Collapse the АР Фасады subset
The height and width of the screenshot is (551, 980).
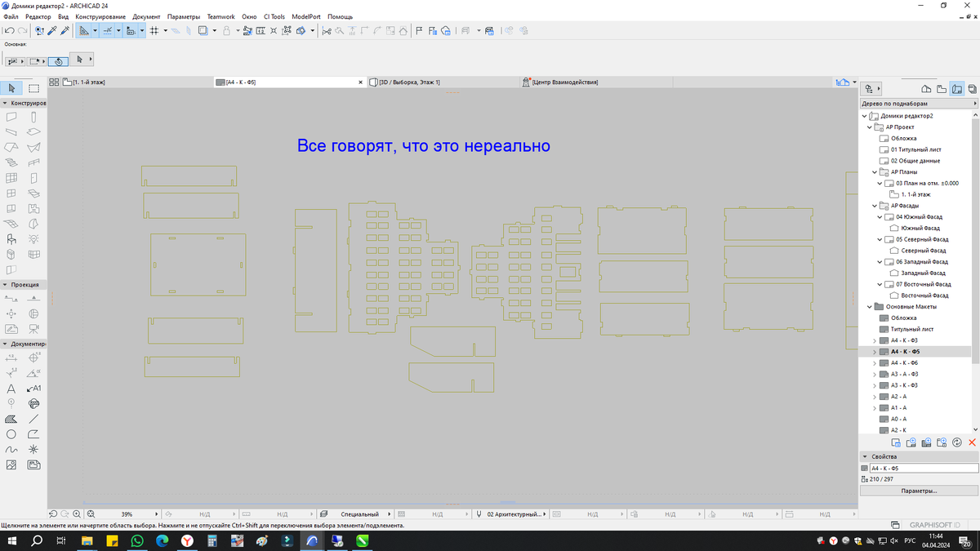pos(875,206)
